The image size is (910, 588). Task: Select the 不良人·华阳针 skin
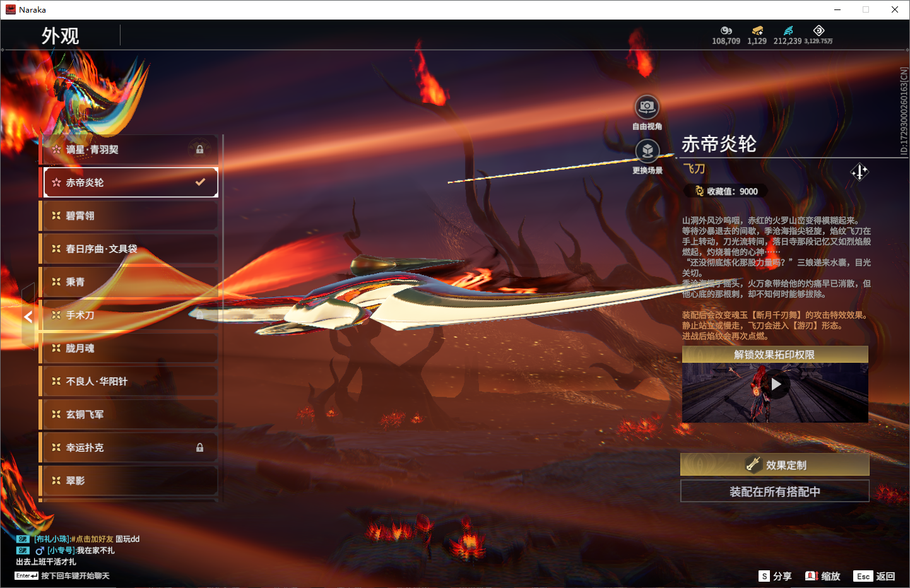(130, 381)
